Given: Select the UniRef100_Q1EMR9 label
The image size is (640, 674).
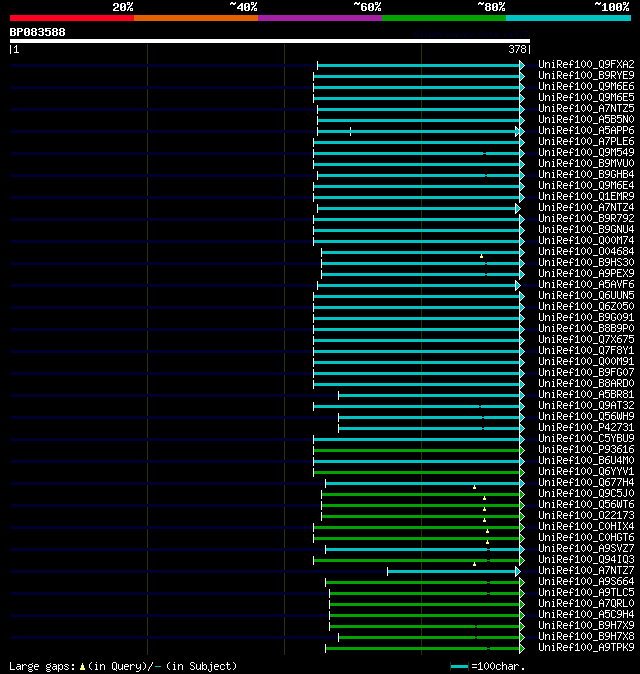Looking at the screenshot, I should (586, 196).
